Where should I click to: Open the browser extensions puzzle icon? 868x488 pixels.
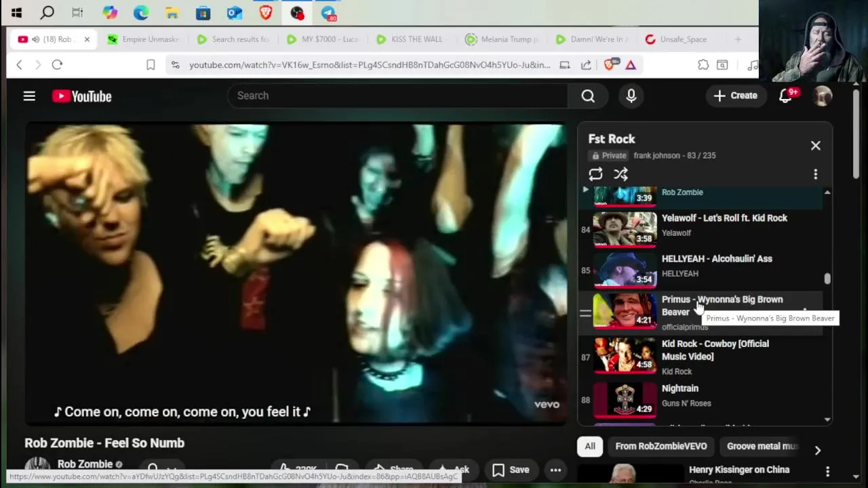pyautogui.click(x=703, y=64)
